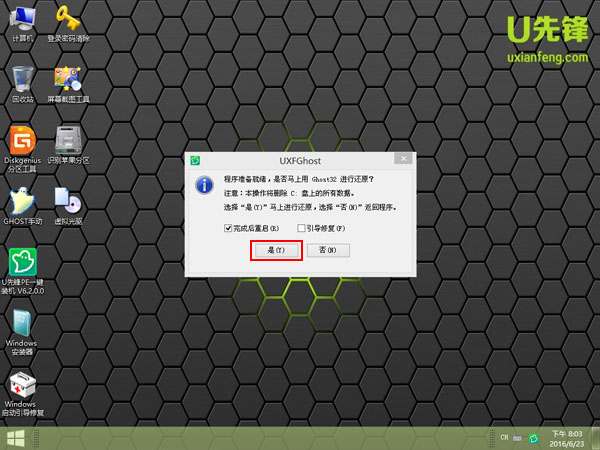This screenshot has width=600, height=450.
Task: Click the CH input language indicator
Action: (x=504, y=437)
